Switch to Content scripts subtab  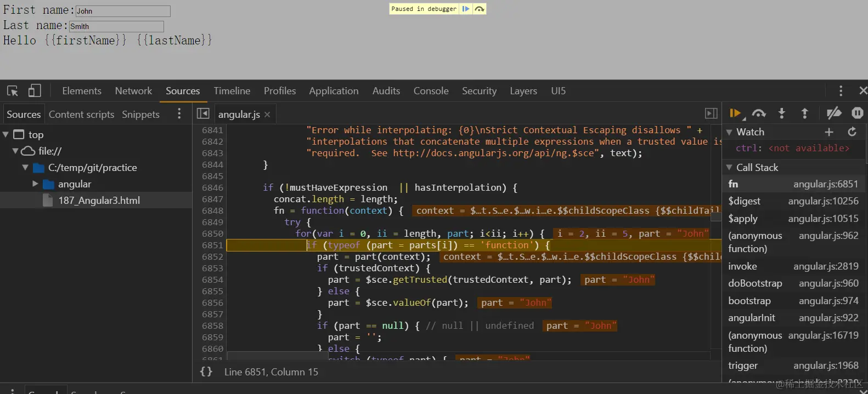[81, 115]
